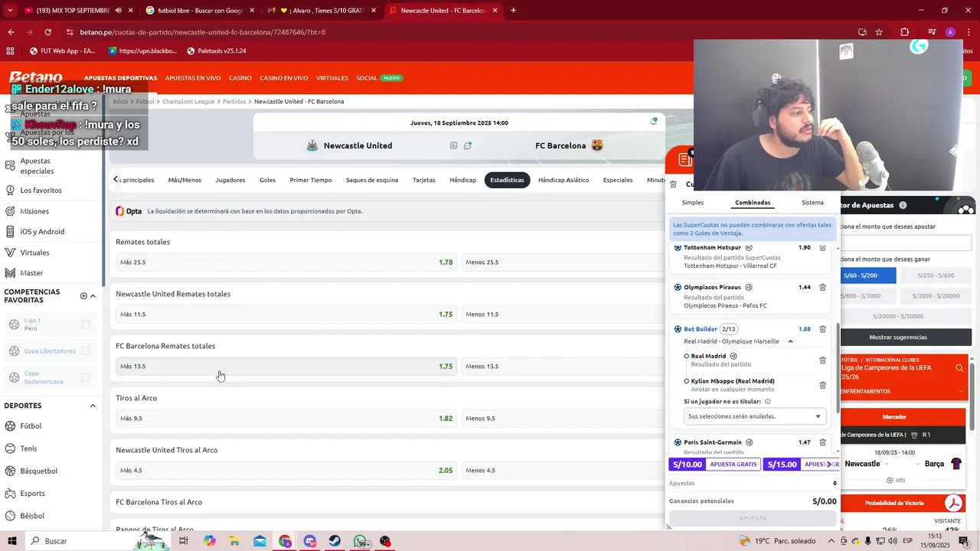
Task: Tick the Copa Sudamericana checkbox
Action: coord(86,377)
